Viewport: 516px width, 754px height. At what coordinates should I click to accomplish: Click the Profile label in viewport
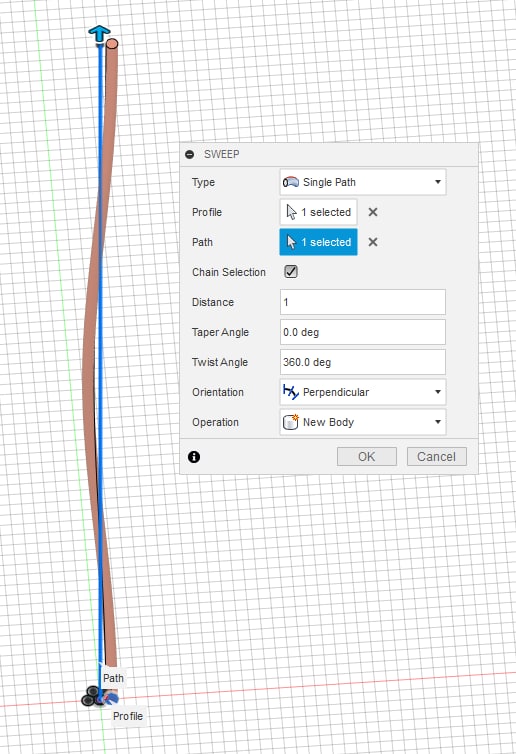point(128,716)
